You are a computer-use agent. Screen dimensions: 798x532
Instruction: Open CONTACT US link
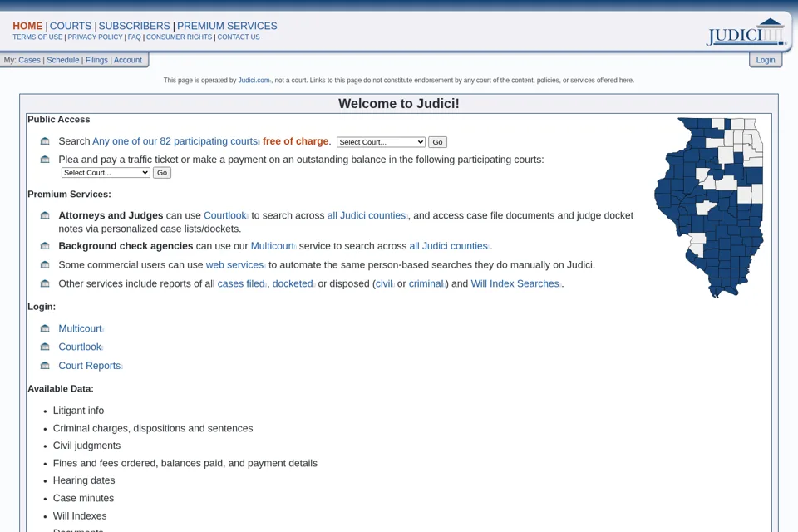(239, 37)
